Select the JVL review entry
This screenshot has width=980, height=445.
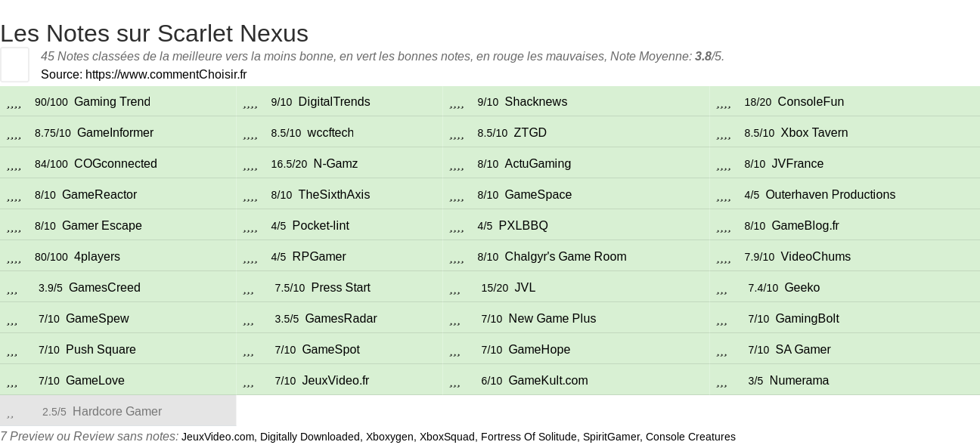coord(525,288)
